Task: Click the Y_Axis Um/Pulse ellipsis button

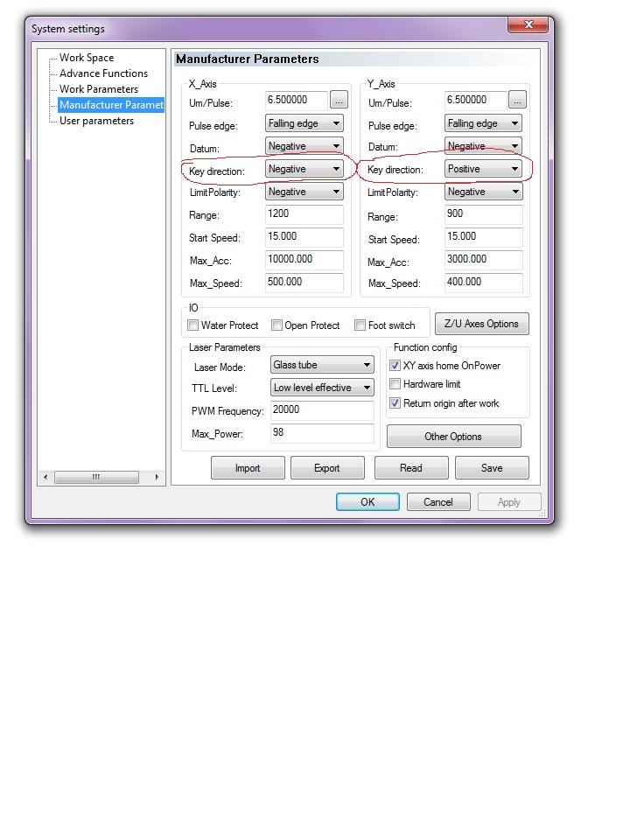Action: tap(517, 101)
